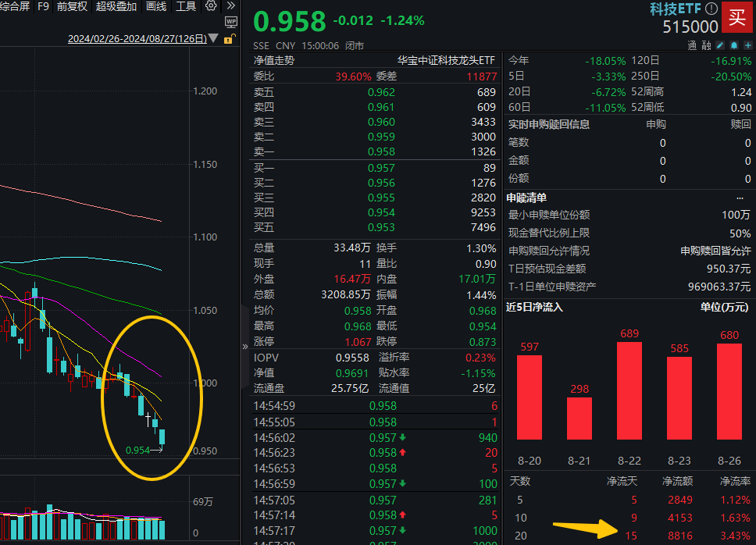Open the 超级叠加 menu

[x=116, y=6]
